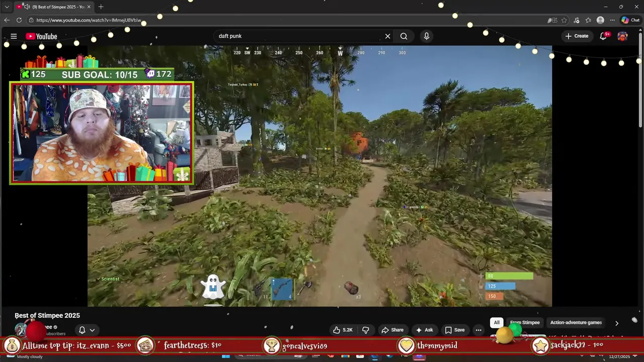Open the Create button
This screenshot has height=362, width=644.
[577, 36]
